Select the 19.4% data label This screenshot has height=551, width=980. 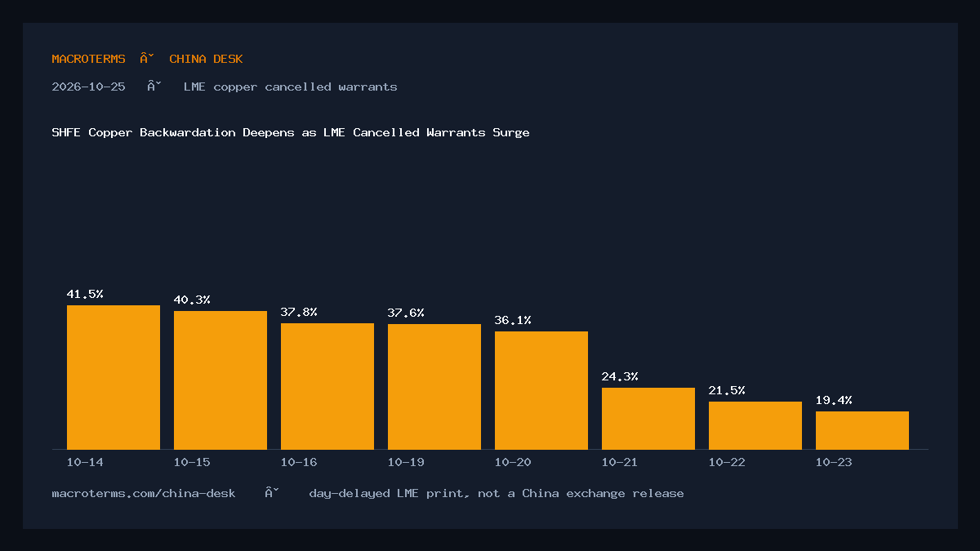(834, 400)
